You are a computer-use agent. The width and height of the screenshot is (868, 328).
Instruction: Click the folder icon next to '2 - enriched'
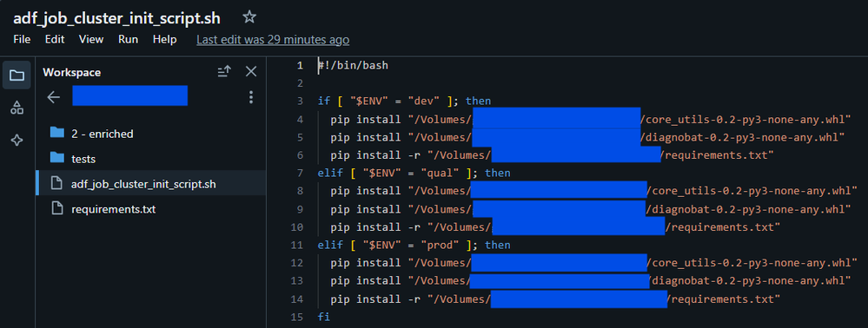57,133
